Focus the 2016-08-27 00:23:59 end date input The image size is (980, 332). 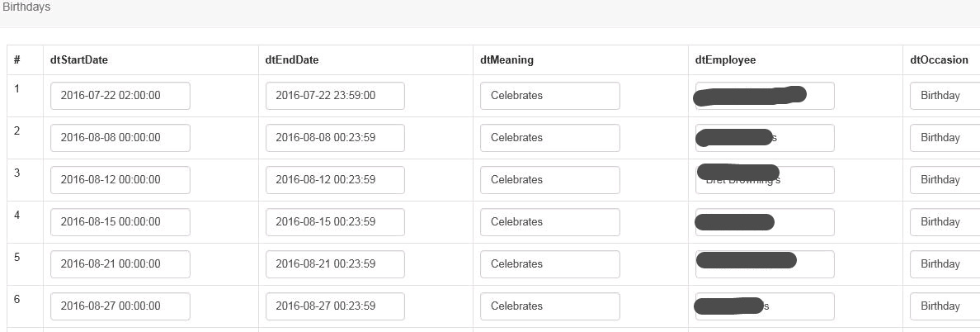(335, 306)
